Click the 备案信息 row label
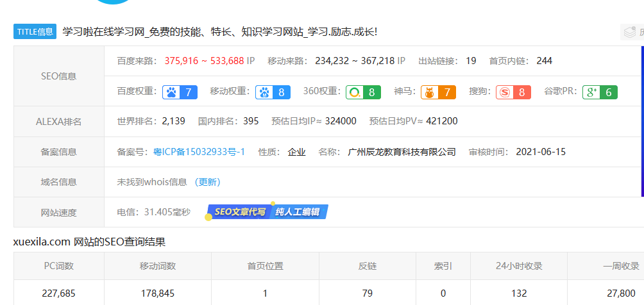Image resolution: width=644 pixels, height=305 pixels. click(x=59, y=152)
